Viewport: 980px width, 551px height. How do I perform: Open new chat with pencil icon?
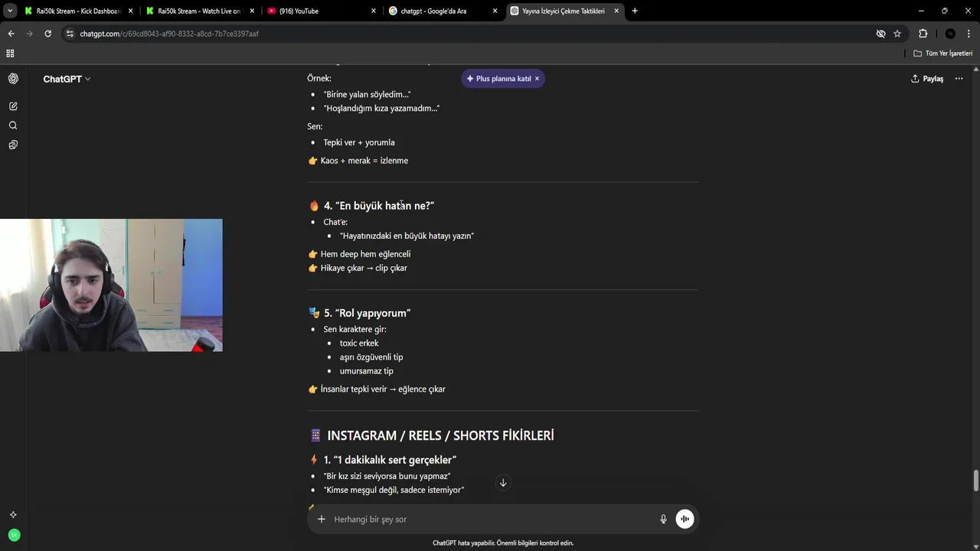(x=13, y=106)
